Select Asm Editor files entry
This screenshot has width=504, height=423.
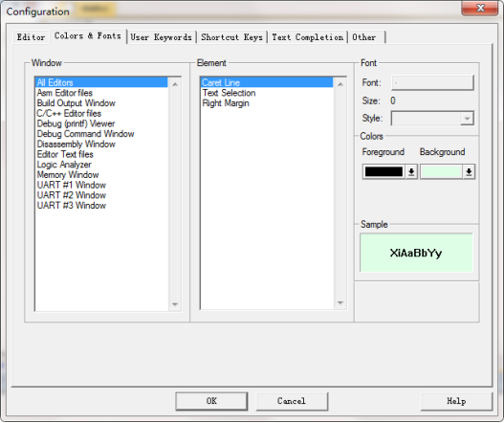(x=101, y=93)
